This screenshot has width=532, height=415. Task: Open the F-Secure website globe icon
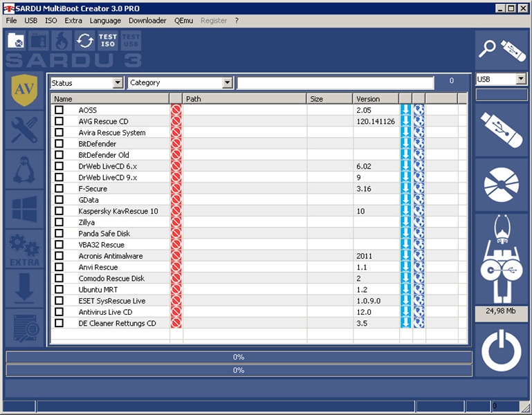[x=419, y=188]
